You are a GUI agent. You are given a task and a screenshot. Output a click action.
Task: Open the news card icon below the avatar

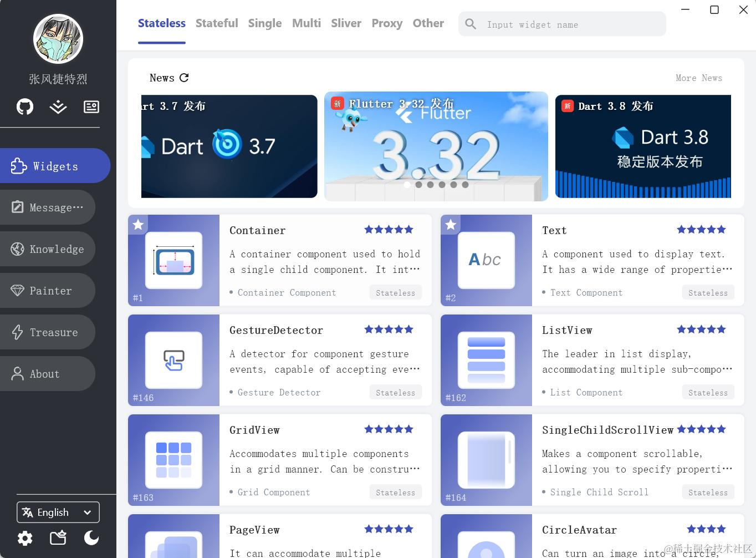91,106
